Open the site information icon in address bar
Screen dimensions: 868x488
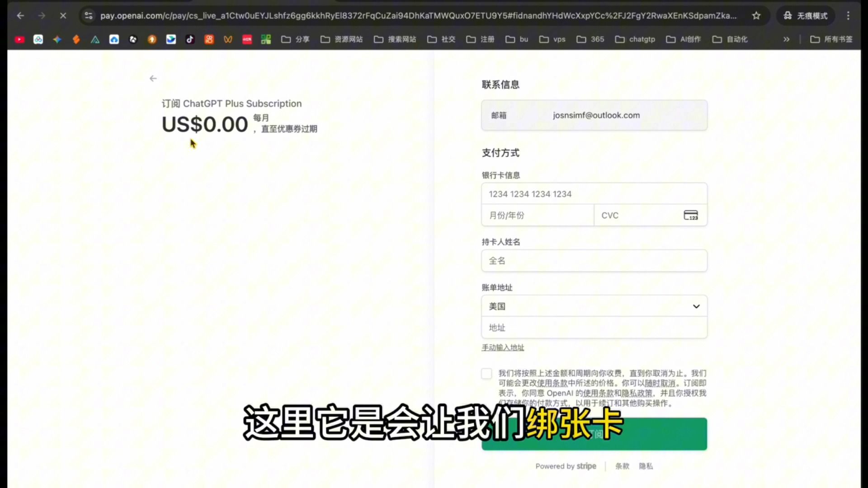(x=89, y=16)
